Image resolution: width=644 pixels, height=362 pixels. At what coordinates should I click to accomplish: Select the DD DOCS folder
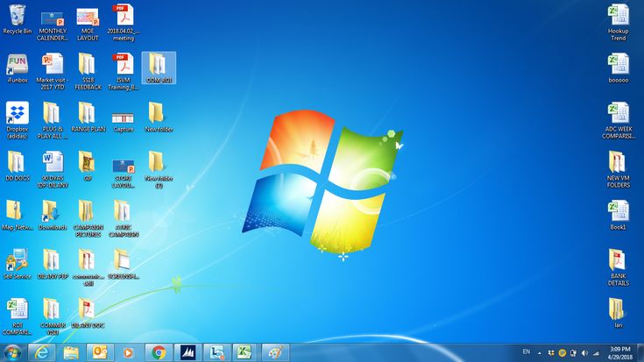pyautogui.click(x=18, y=166)
